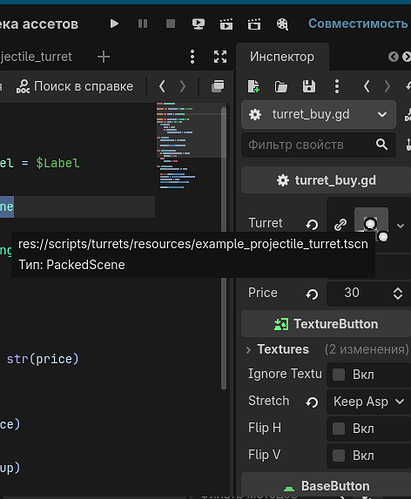
Task: Collapse the TextureButton section header
Action: click(326, 324)
